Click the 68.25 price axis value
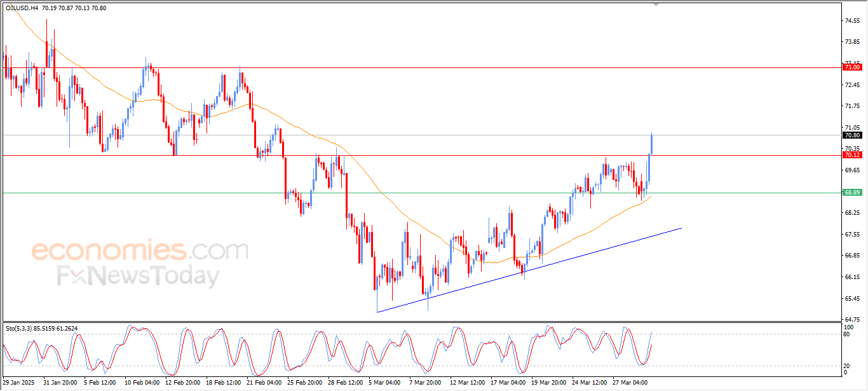This screenshot has height=391, width=868. point(852,213)
